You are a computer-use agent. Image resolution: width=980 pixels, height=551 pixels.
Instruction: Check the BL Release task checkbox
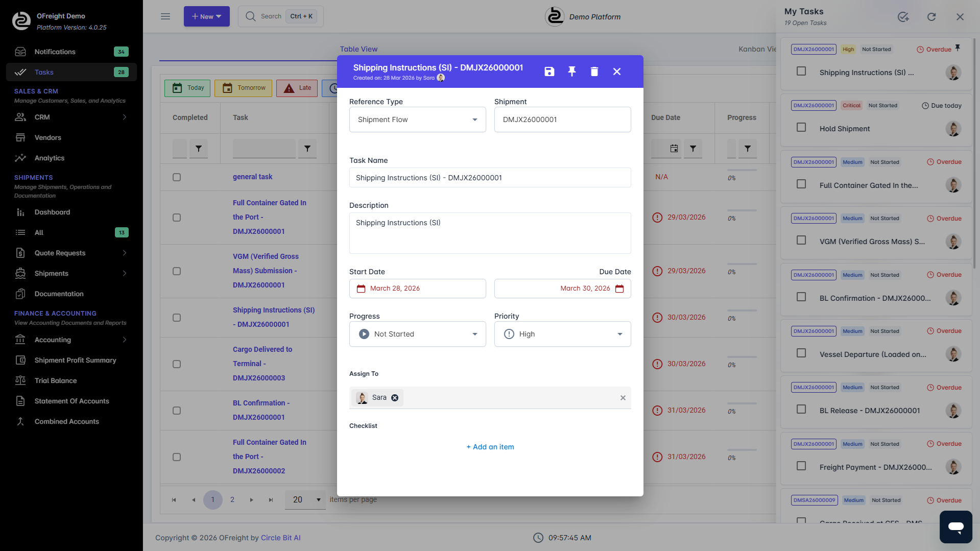pos(801,409)
